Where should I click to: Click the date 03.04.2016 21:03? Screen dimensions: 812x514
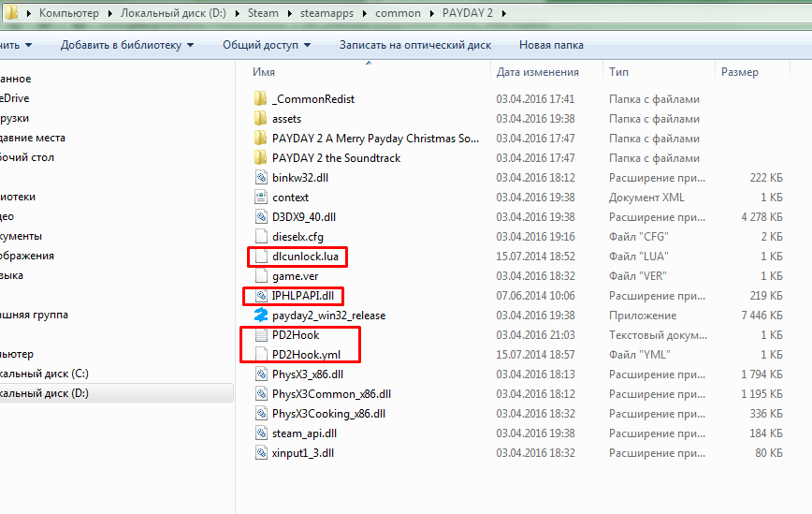(x=535, y=335)
